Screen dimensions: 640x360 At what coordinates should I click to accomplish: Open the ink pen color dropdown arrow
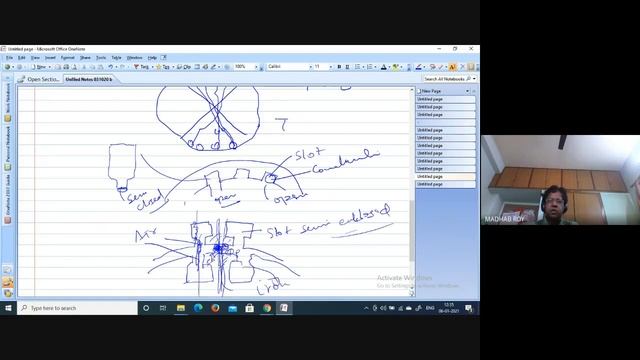pyautogui.click(x=424, y=67)
